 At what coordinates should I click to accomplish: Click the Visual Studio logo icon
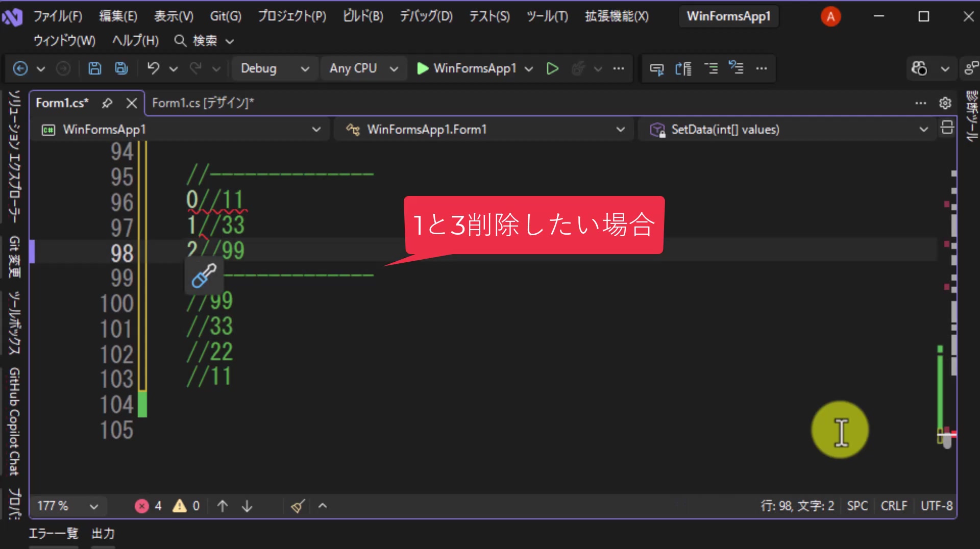[12, 17]
